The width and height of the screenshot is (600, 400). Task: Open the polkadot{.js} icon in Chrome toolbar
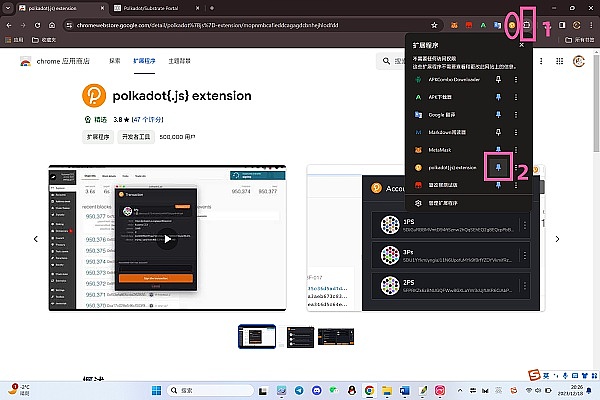[512, 25]
